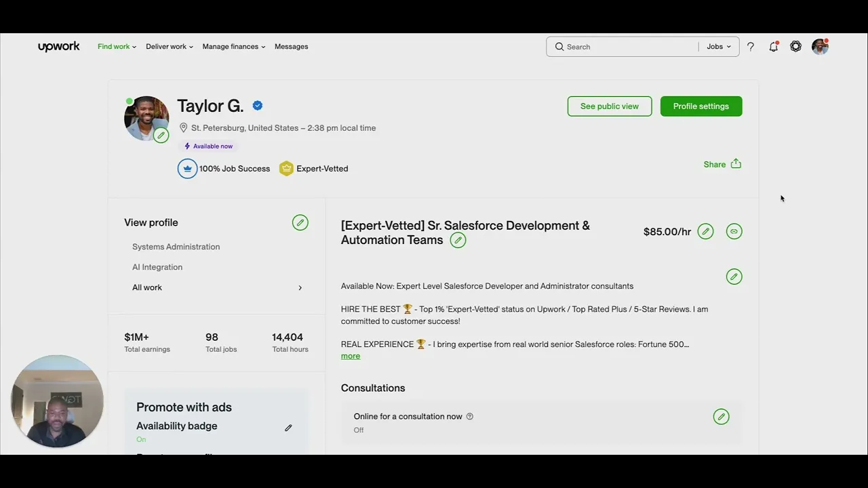Click the Consultations heading
This screenshot has height=488, width=868.
(373, 388)
